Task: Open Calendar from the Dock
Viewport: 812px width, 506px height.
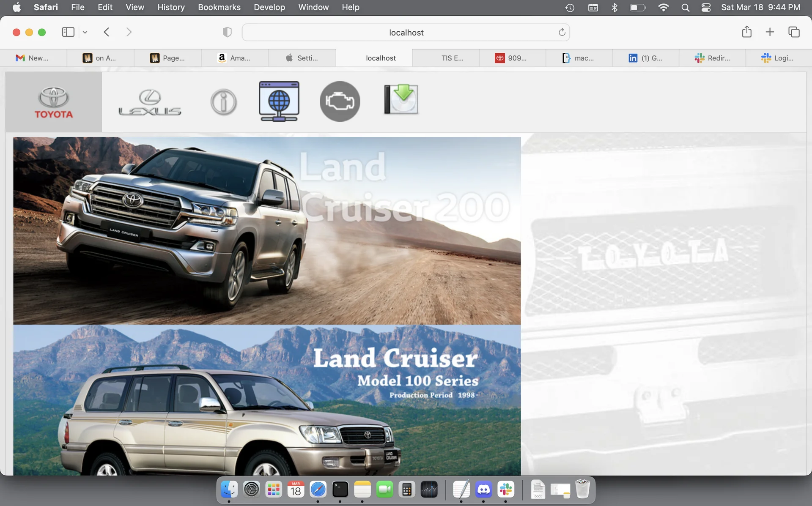Action: (x=296, y=490)
